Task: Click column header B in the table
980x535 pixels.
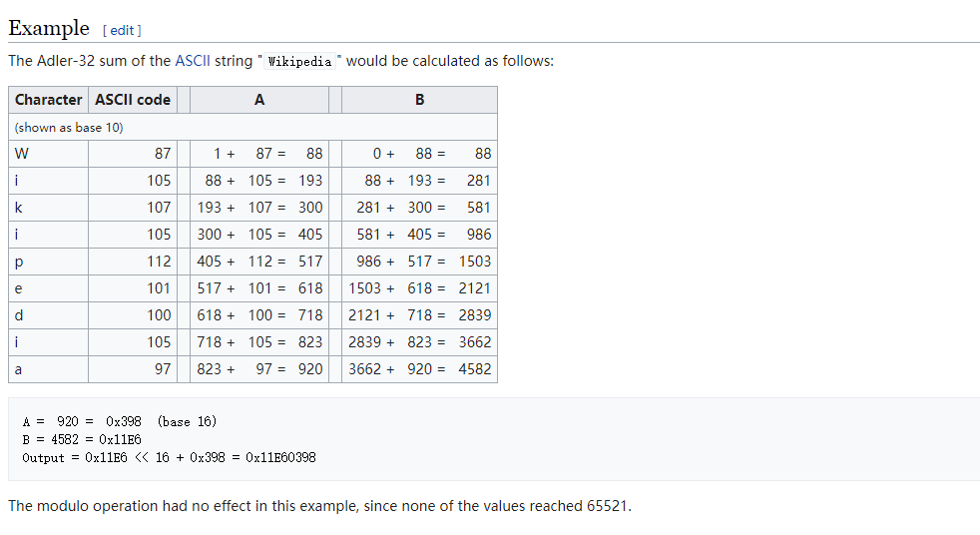Action: coord(419,100)
